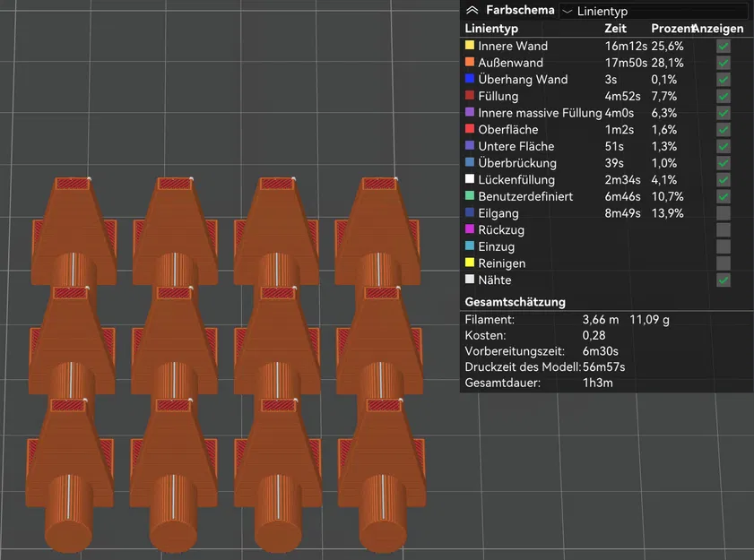Collapse the Farbschema panel with the double chevron
The image size is (754, 560).
(472, 10)
